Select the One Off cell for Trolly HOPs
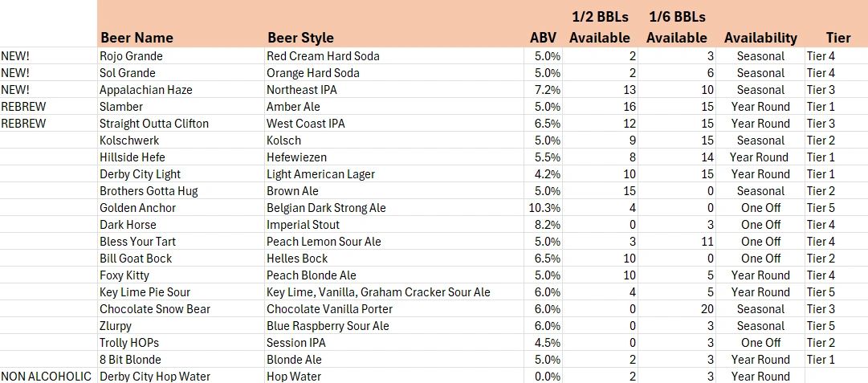 click(x=760, y=343)
